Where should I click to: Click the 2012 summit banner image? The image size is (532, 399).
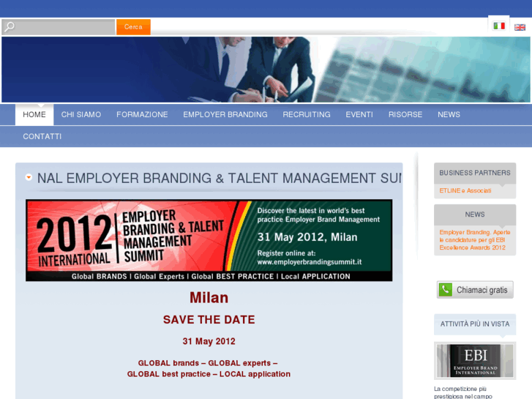[209, 240]
